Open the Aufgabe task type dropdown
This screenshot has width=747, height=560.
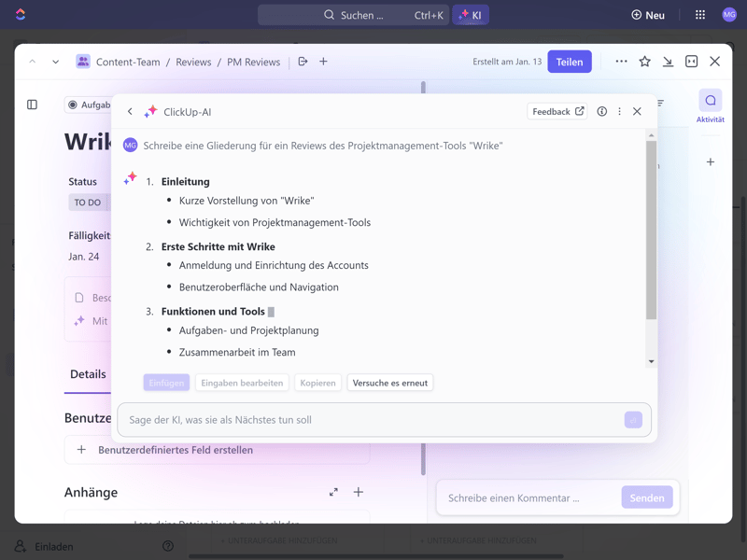[x=88, y=105]
